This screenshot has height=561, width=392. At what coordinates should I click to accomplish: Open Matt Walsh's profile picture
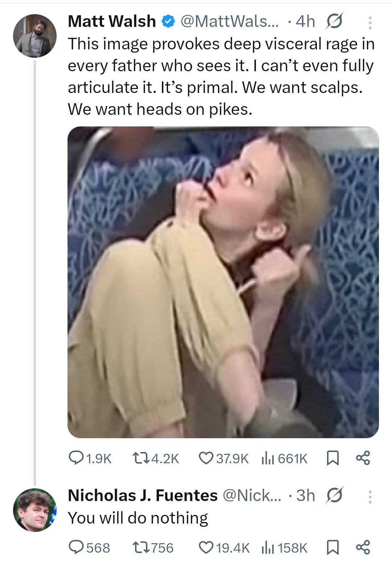point(35,36)
